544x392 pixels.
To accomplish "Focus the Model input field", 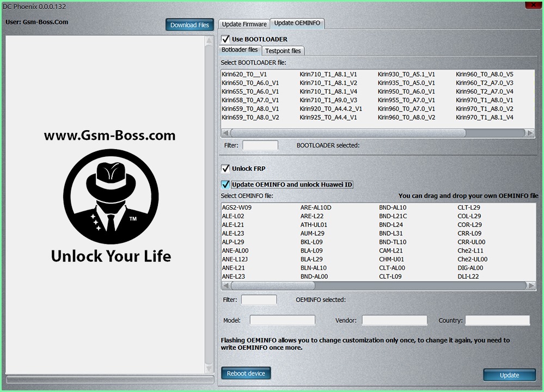I will 283,320.
